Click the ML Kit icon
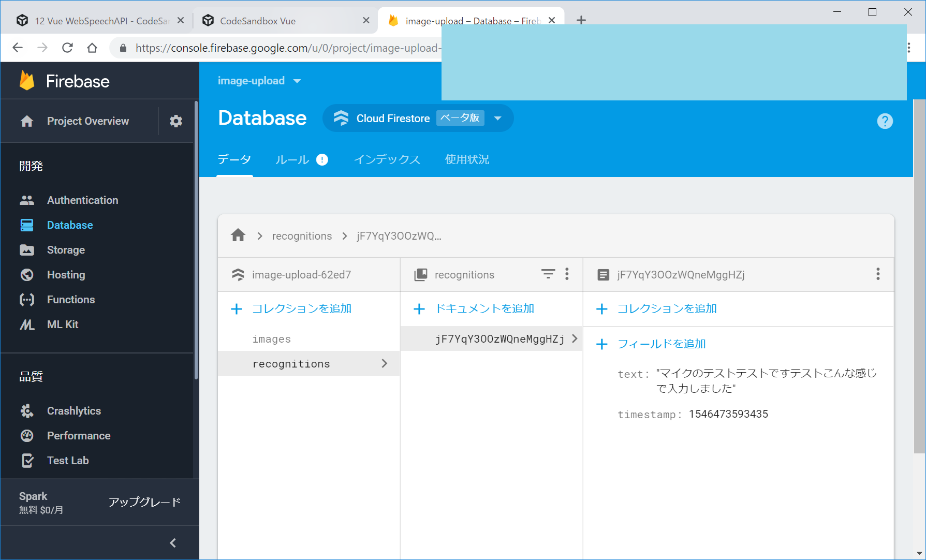This screenshot has width=926, height=560. coord(27,325)
